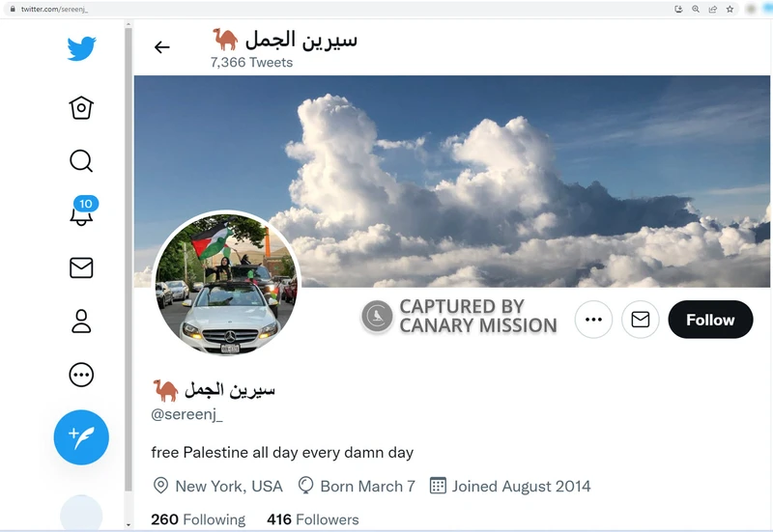Screen dimensions: 773x532
Task: Click the browser zoom magnifier icon
Action: (x=696, y=9)
